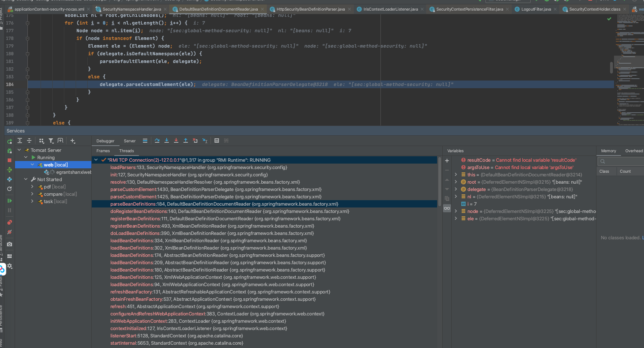Stop the server with red square
The width and height of the screenshot is (644, 348).
click(10, 160)
